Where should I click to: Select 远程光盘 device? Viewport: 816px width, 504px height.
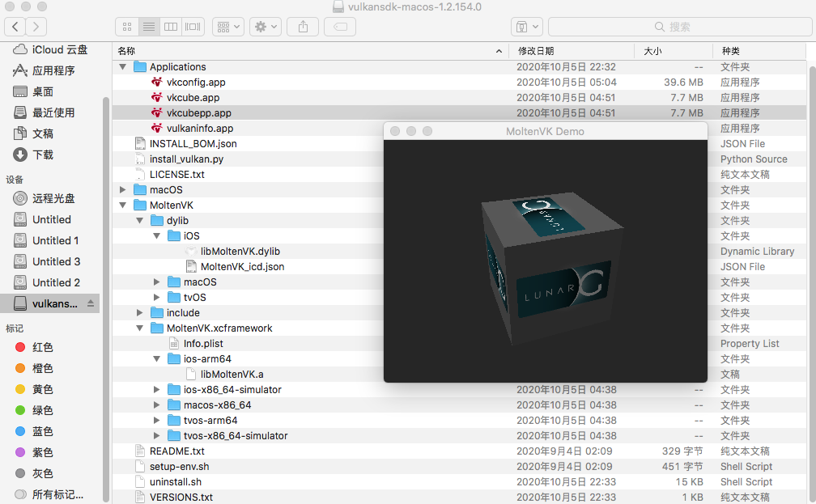[x=44, y=198]
